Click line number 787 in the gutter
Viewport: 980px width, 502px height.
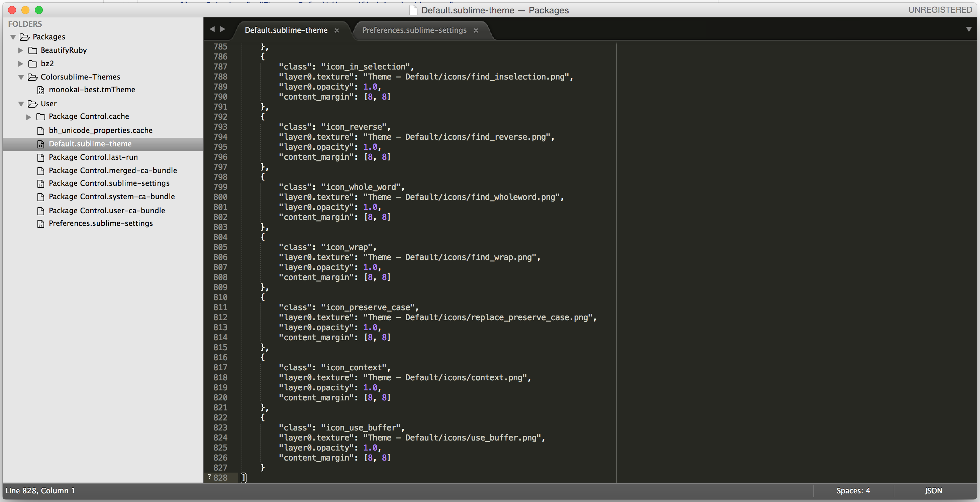pos(220,67)
